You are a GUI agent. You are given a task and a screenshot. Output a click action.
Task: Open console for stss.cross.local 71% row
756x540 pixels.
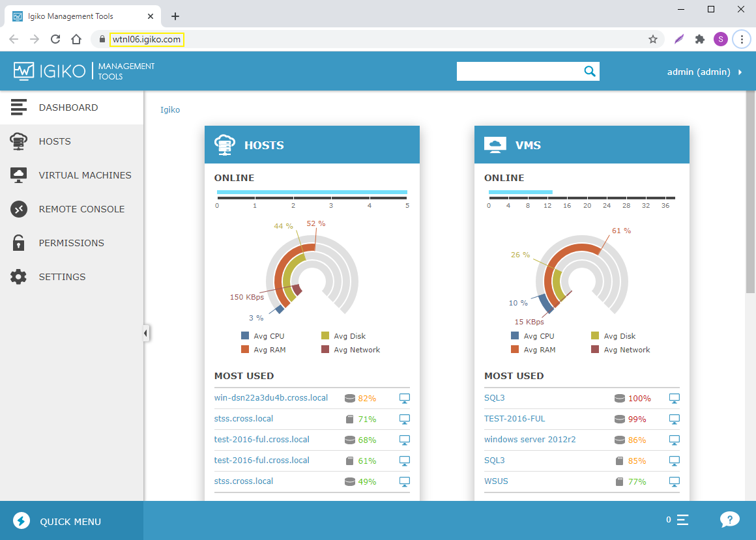tap(405, 419)
